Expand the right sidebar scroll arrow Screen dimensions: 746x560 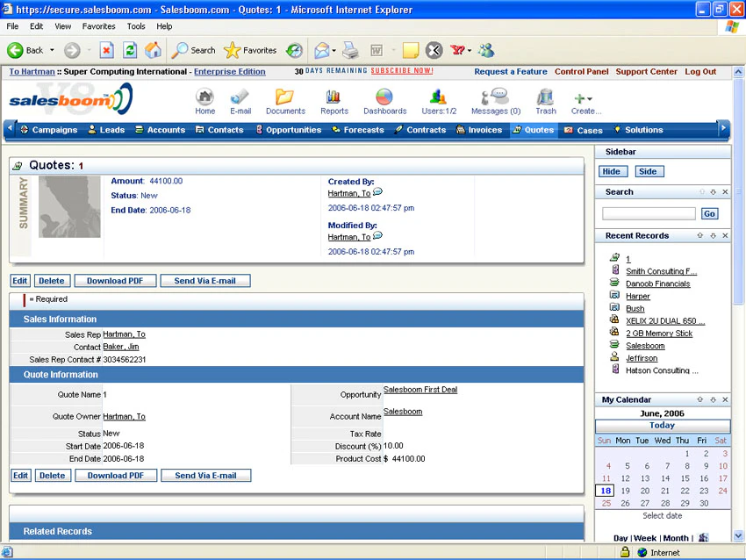[723, 128]
